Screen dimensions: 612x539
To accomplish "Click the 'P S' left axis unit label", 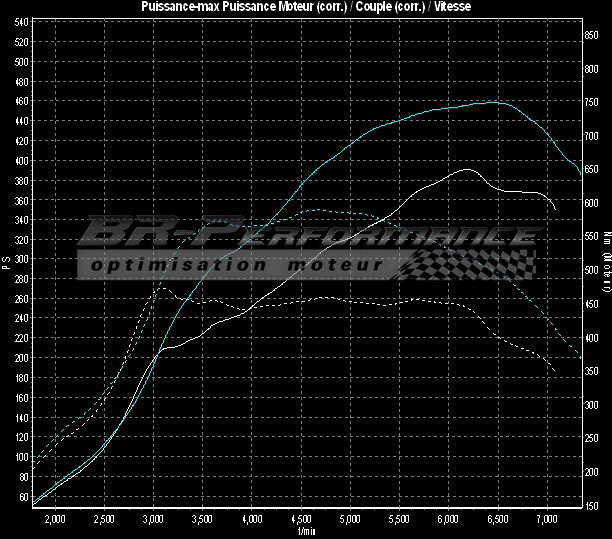I will 6,263.
